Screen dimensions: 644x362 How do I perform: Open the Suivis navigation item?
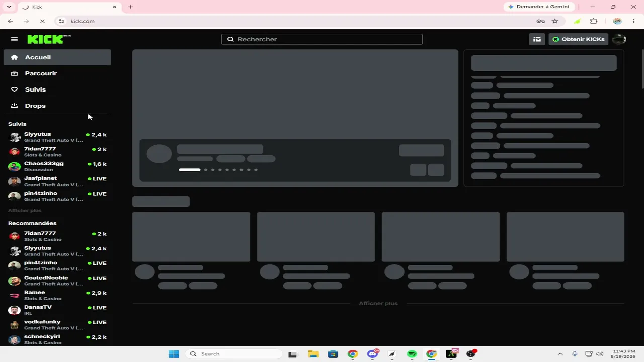pyautogui.click(x=57, y=89)
